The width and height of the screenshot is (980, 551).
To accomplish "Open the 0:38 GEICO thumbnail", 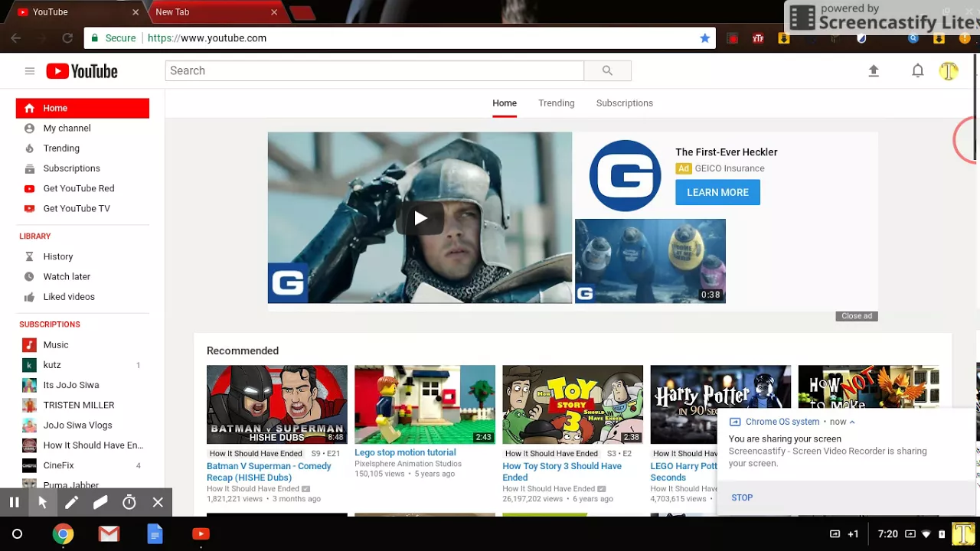I will click(x=650, y=261).
